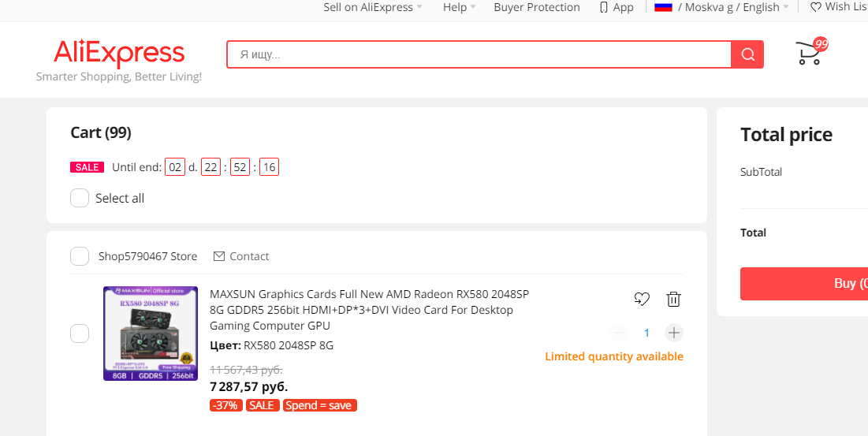This screenshot has width=868, height=436.
Task: Open Buyer Protection link
Action: (x=537, y=7)
